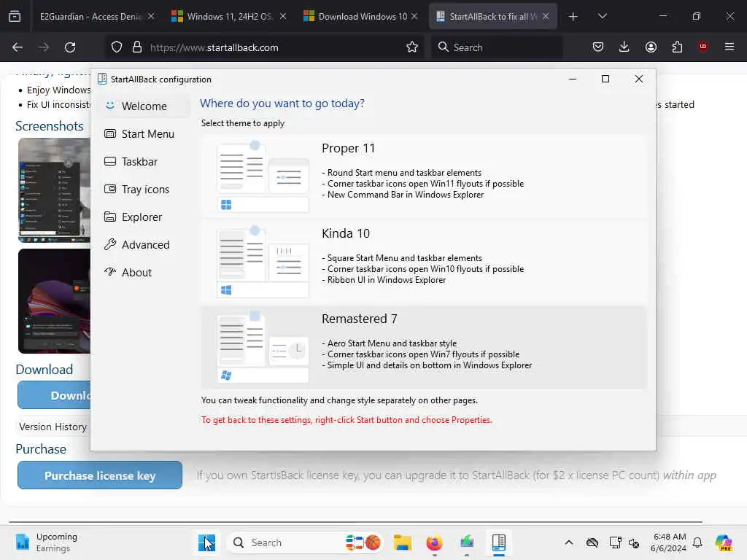The image size is (747, 560).
Task: Open a new Firefox tab
Action: [x=573, y=17]
